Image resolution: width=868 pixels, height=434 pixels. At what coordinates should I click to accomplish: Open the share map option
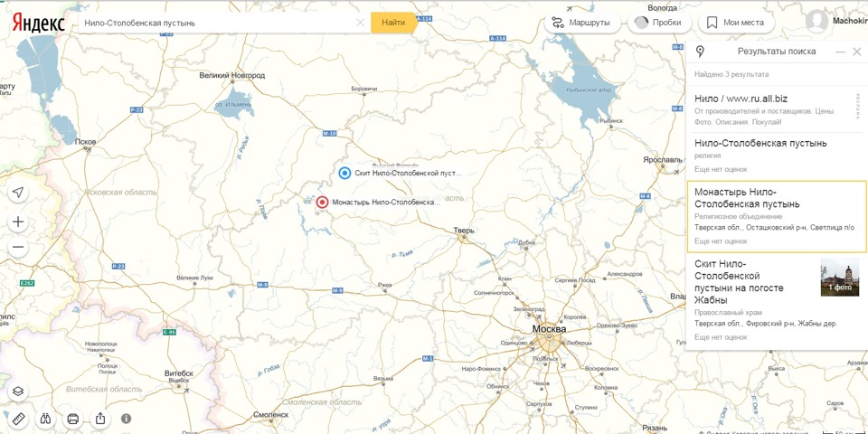click(100, 419)
